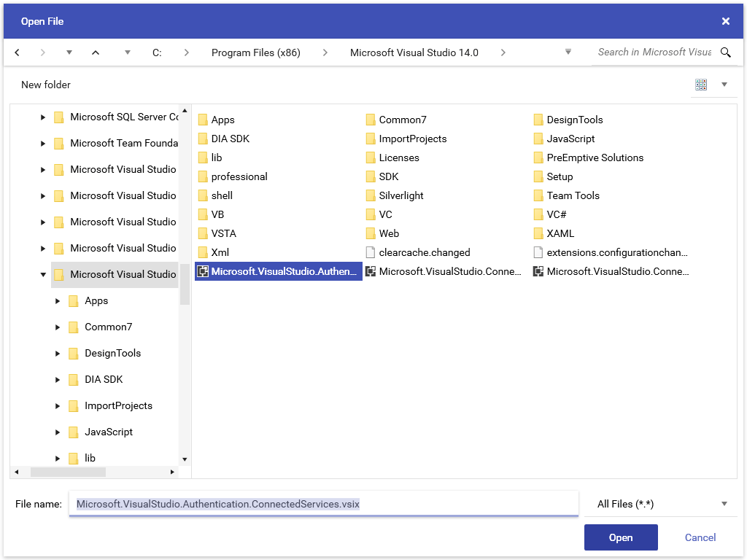This screenshot has height=560, width=747.
Task: Click the forward navigation arrow
Action: click(43, 52)
